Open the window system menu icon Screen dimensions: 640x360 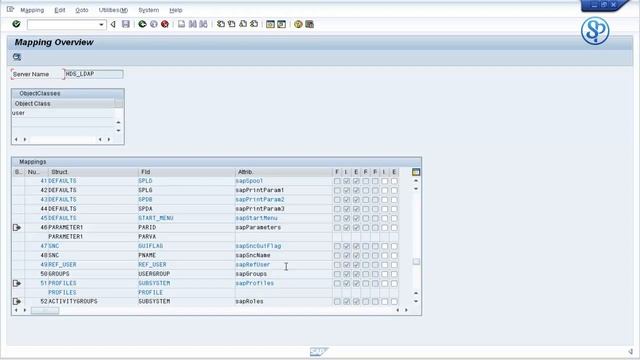[x=10, y=9]
